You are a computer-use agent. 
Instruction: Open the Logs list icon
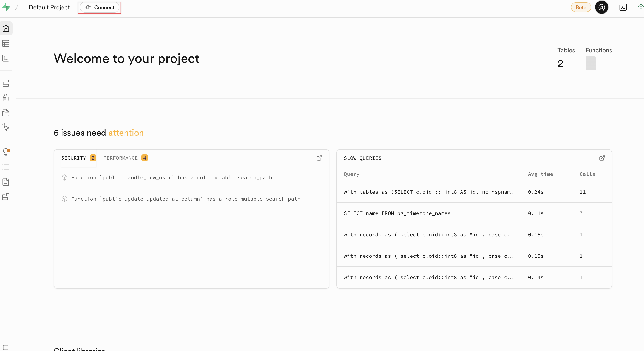click(6, 167)
